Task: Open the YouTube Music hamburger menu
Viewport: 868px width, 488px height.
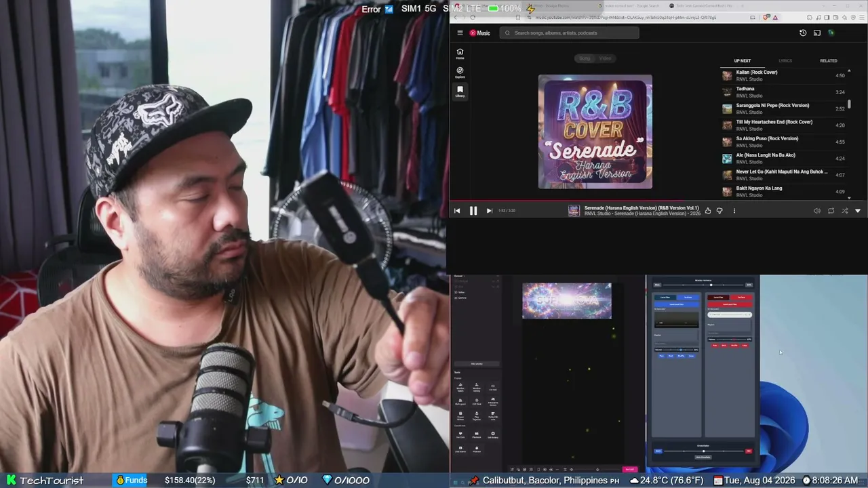Action: coord(460,33)
